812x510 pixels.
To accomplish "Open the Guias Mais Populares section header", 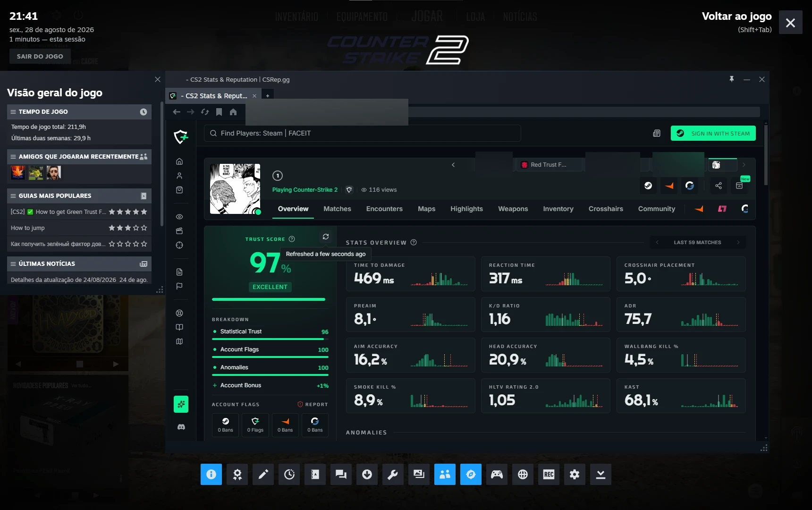I will [79, 196].
